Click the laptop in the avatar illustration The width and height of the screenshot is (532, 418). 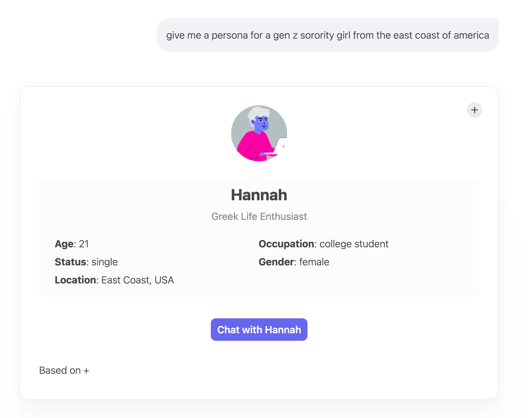click(280, 146)
